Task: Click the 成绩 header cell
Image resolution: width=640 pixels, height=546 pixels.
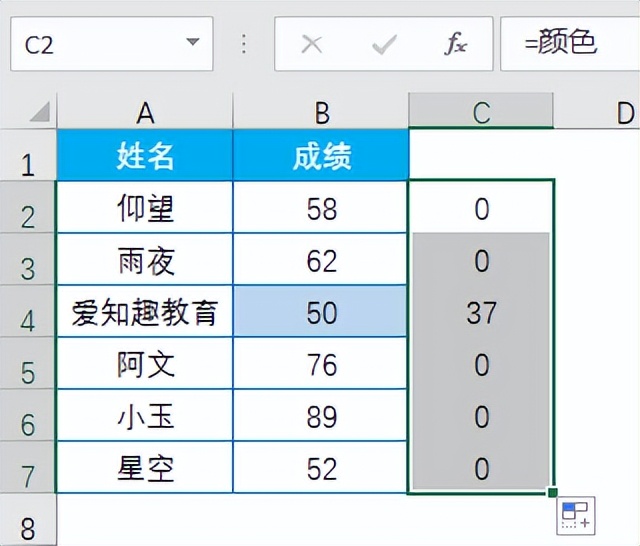Action: point(321,155)
